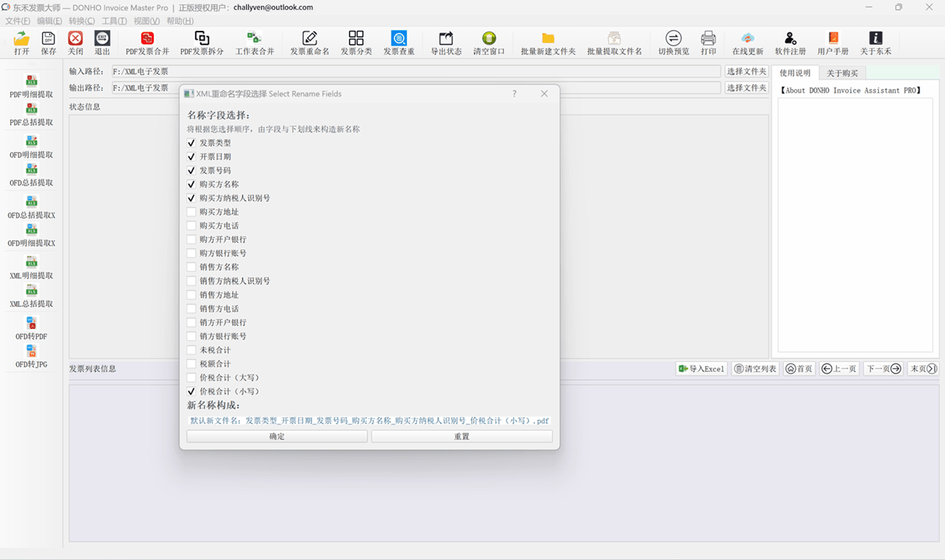Check the 购买方地址 checkbox

pos(191,212)
